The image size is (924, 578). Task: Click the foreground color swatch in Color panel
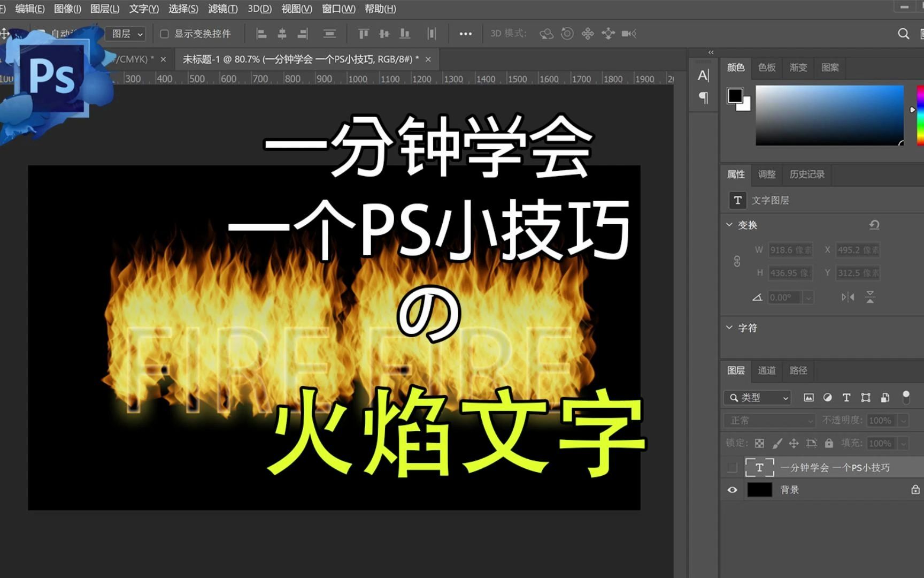tap(735, 95)
